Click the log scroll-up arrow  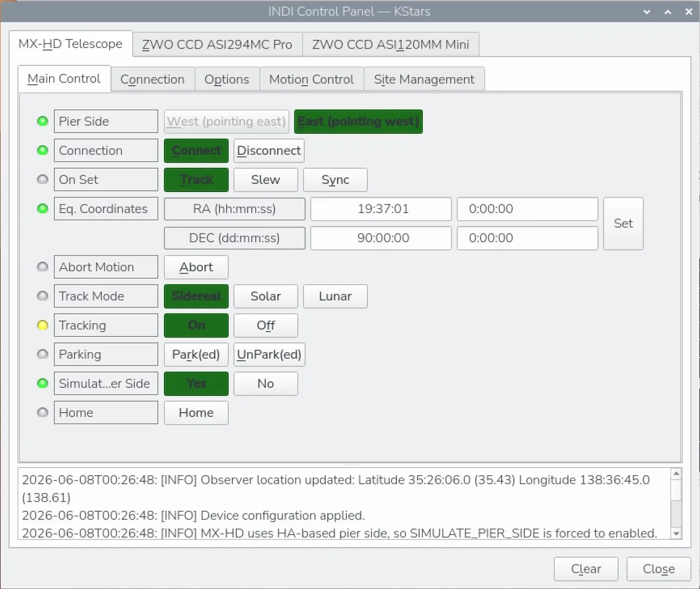coord(676,474)
